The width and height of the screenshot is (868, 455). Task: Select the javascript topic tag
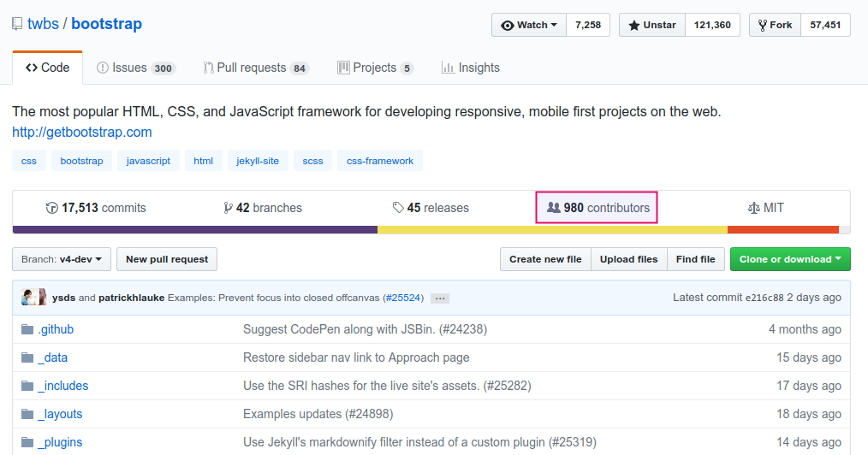[x=148, y=161]
